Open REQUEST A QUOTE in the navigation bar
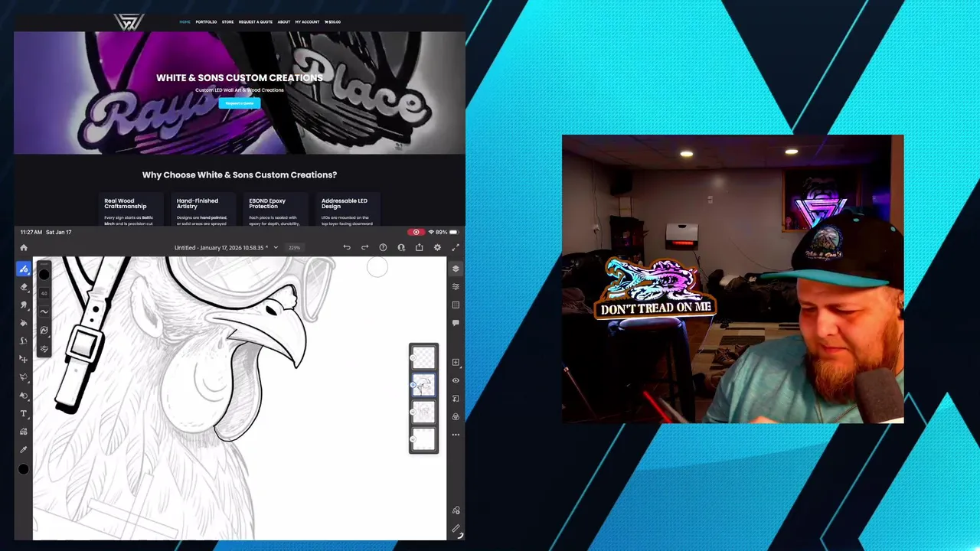980x551 pixels. [255, 21]
